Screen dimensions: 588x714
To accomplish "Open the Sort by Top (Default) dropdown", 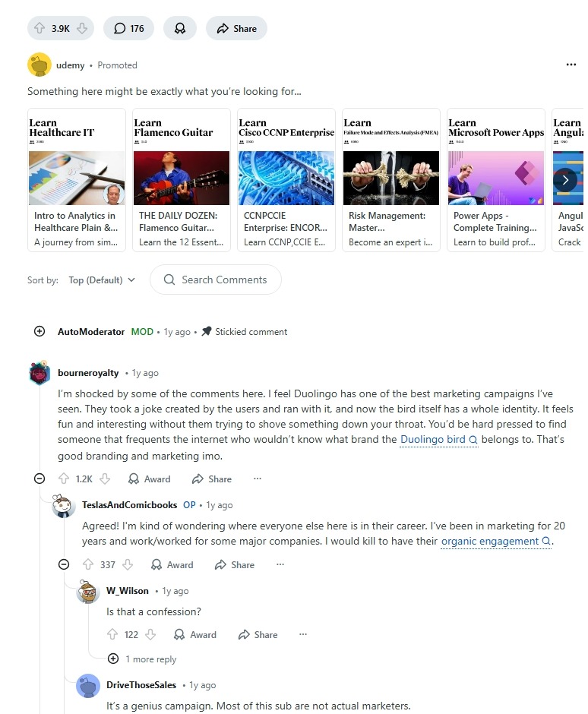I will [102, 280].
